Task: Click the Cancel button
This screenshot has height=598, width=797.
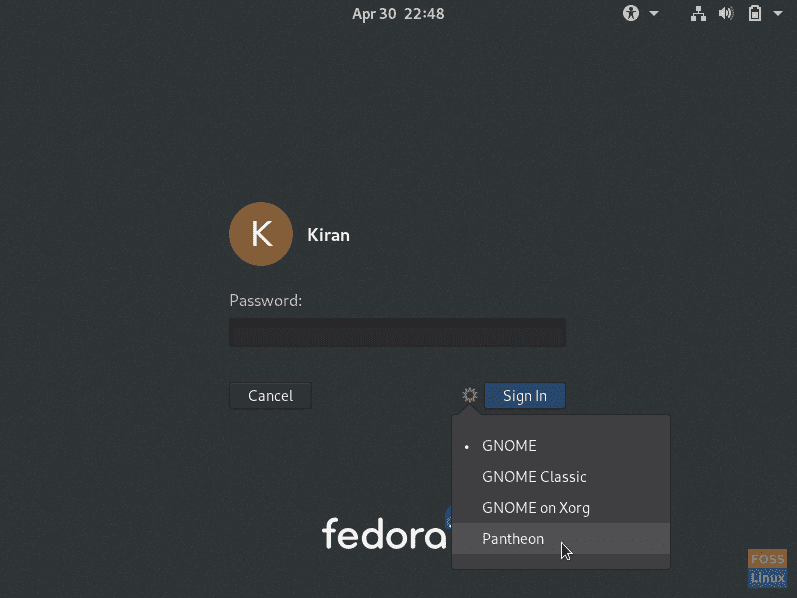Action: click(x=270, y=396)
